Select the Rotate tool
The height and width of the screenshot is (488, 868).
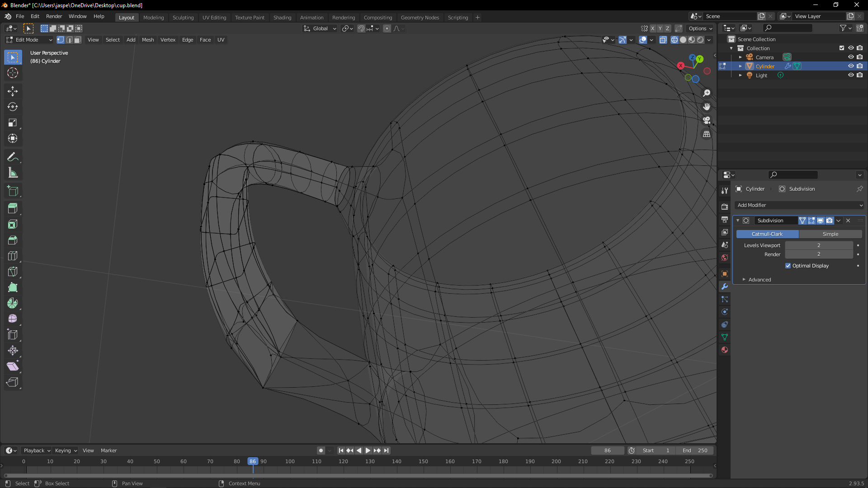(x=13, y=107)
